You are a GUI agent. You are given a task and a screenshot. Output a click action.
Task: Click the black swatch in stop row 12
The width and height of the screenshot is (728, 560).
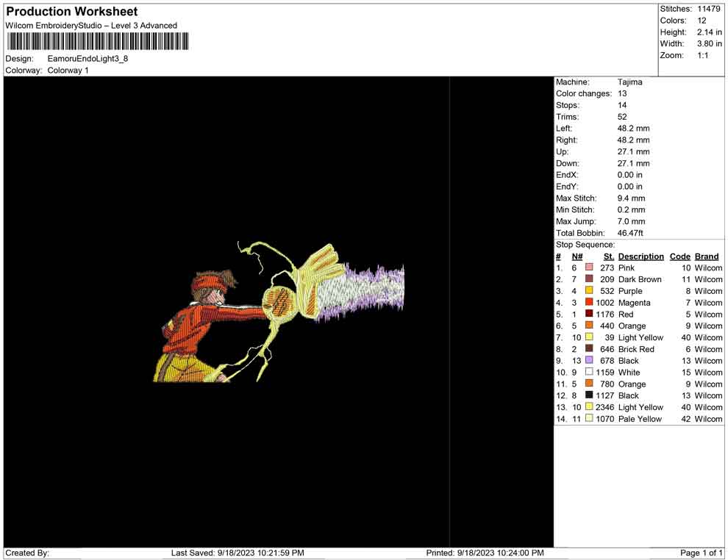589,395
